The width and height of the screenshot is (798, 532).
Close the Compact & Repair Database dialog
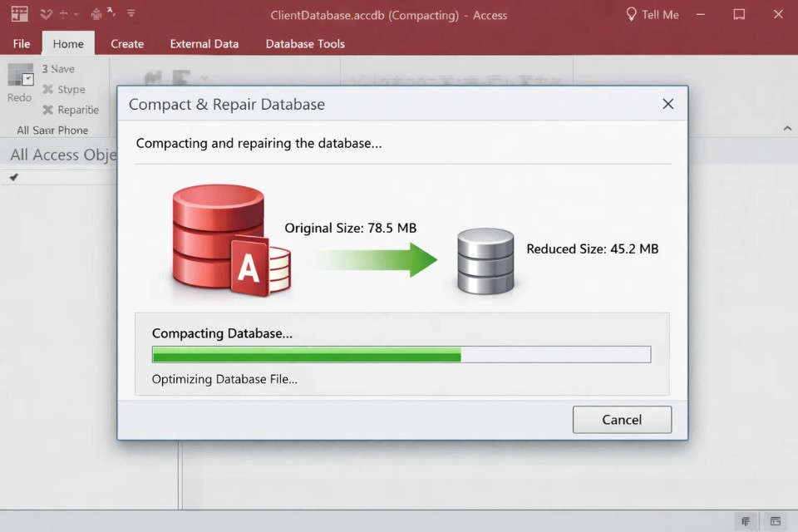(x=667, y=104)
